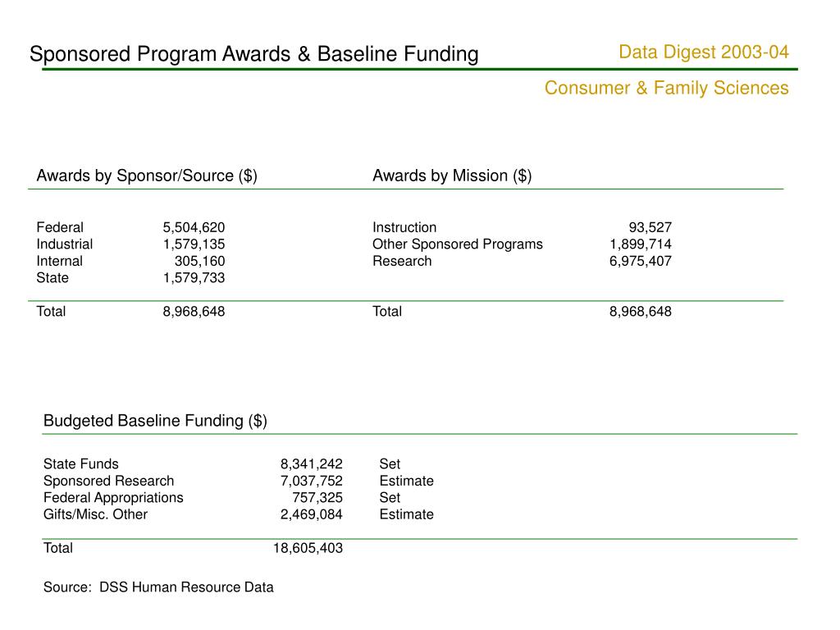This screenshot has height=630, width=840.
Task: Click the Sponsored Research label
Action: [109, 481]
